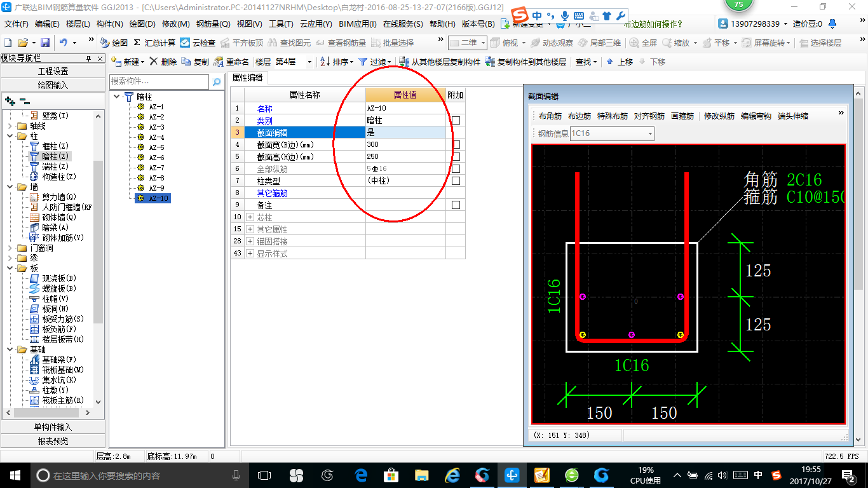Click 过滤 funnel filter icon
The width and height of the screenshot is (868, 488).
363,62
